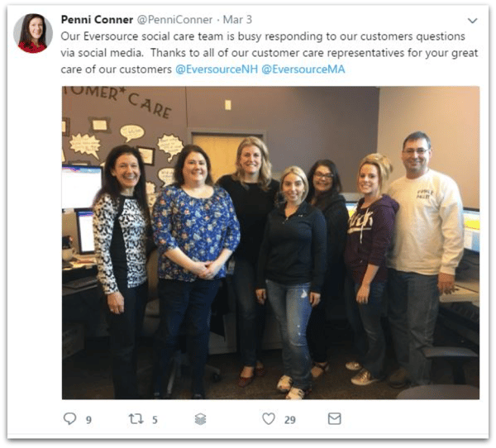Viewport: 496px width, 448px height.
Task: Click the Customer Care wall lettering in photo
Action: click(118, 101)
